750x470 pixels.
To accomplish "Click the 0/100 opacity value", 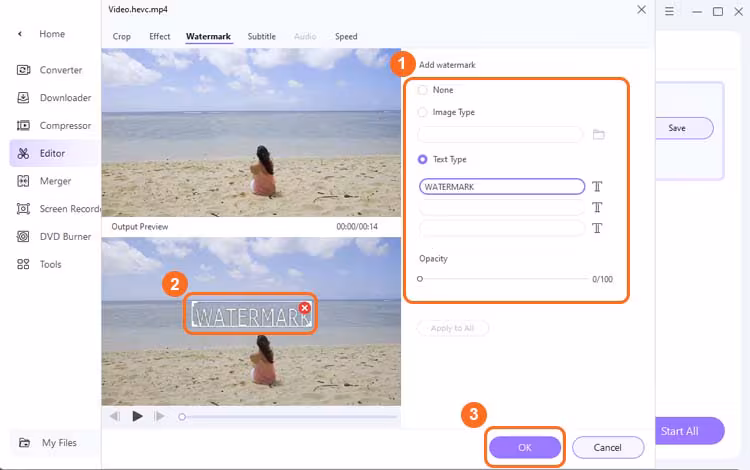I will tap(602, 279).
